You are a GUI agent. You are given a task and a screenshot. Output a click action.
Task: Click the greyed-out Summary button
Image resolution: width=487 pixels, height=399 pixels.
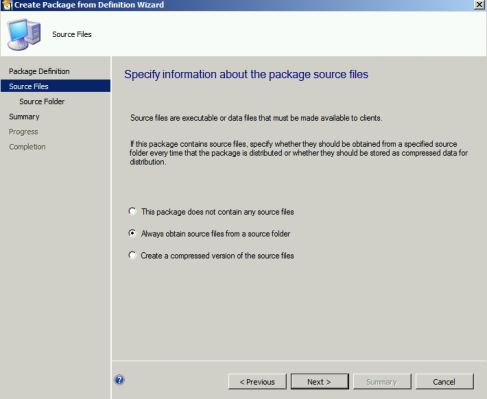point(382,382)
